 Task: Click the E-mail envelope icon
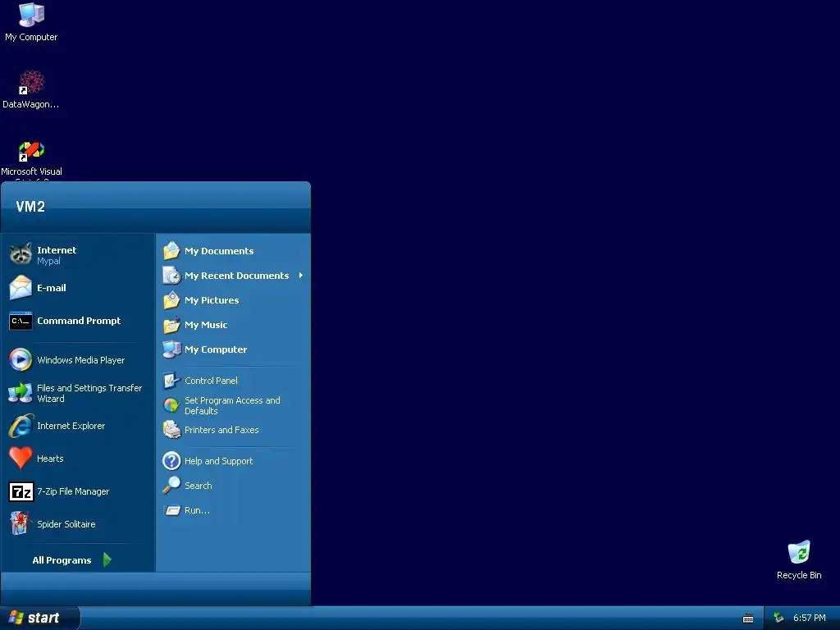click(x=21, y=288)
